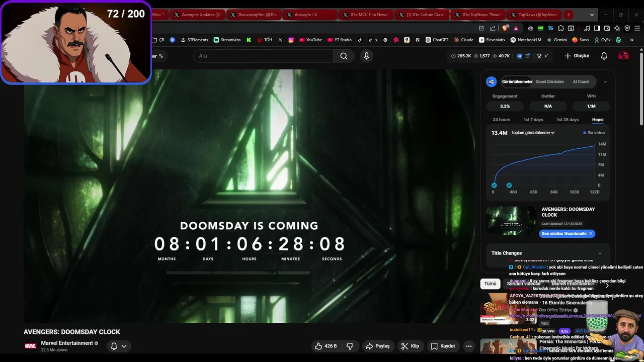Open the YT Studio bookmark

point(340,40)
